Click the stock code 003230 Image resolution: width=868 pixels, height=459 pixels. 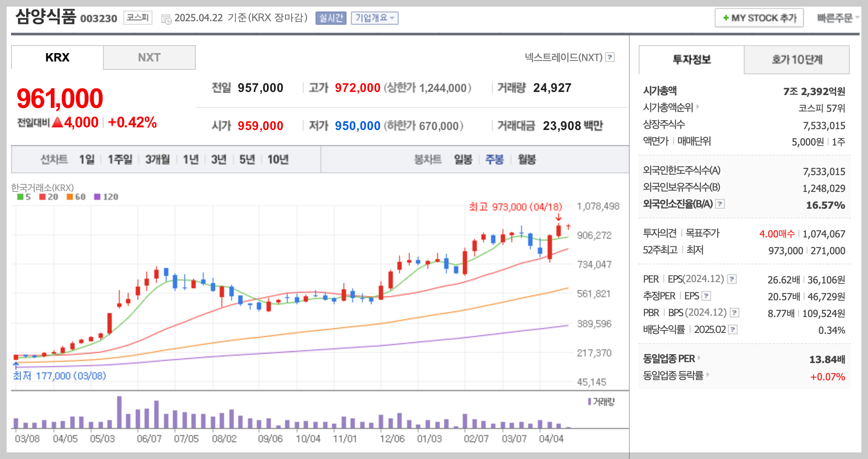click(x=99, y=19)
